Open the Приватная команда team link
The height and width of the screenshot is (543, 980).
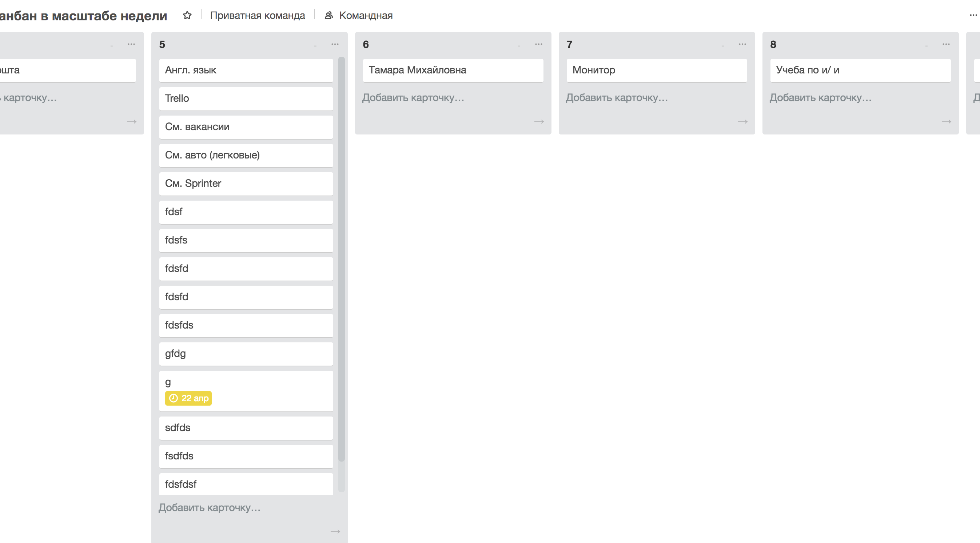click(x=258, y=16)
